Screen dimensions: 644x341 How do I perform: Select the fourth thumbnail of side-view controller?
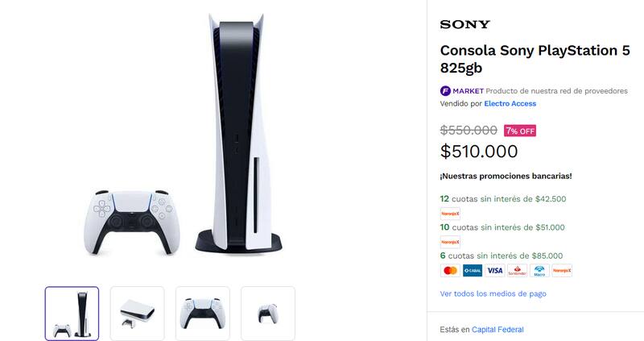pyautogui.click(x=268, y=314)
